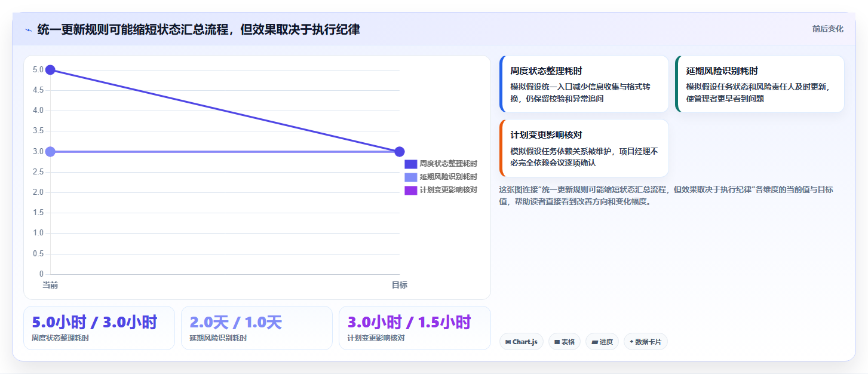Click the 数据卡片 tag chip
868x374 pixels.
645,342
